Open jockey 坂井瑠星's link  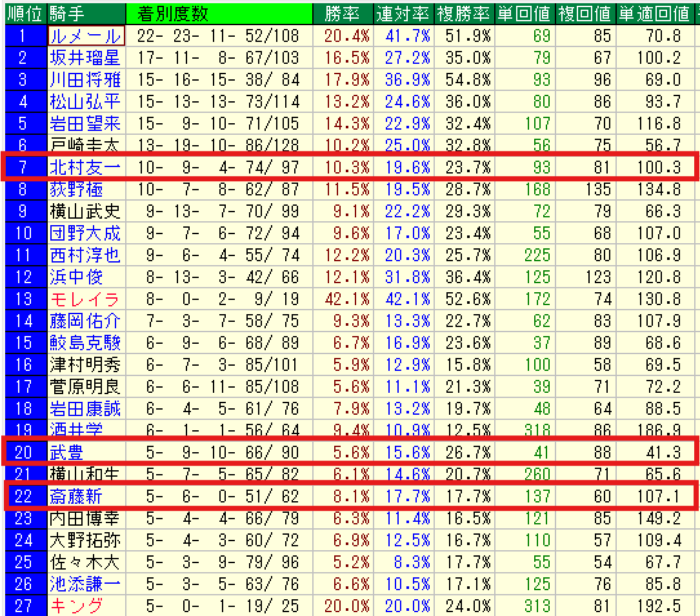85,58
